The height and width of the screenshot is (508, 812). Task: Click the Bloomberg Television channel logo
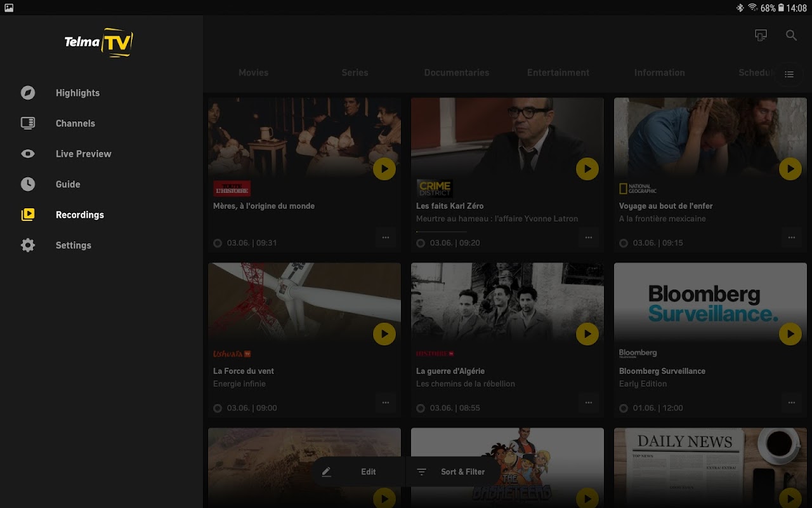click(x=638, y=353)
